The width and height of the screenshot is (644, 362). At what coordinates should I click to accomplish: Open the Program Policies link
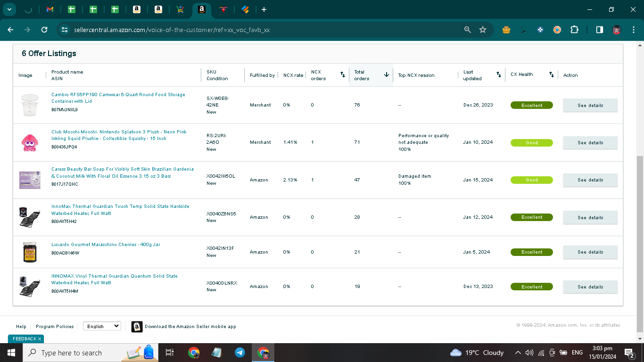55,326
